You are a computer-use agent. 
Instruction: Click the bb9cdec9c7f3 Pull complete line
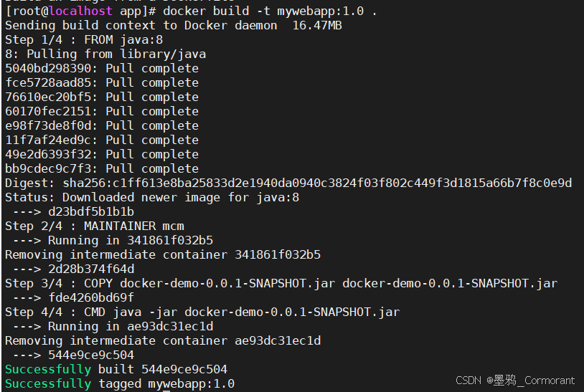tap(101, 169)
